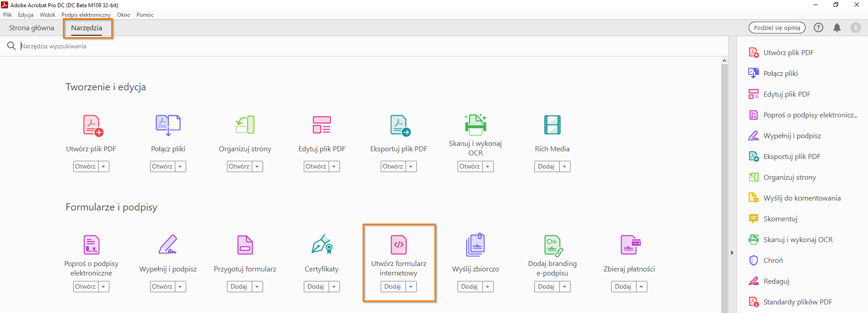Screen dimensions: 868x313
Task: Open the Podpis elektroniczny menu
Action: point(86,15)
